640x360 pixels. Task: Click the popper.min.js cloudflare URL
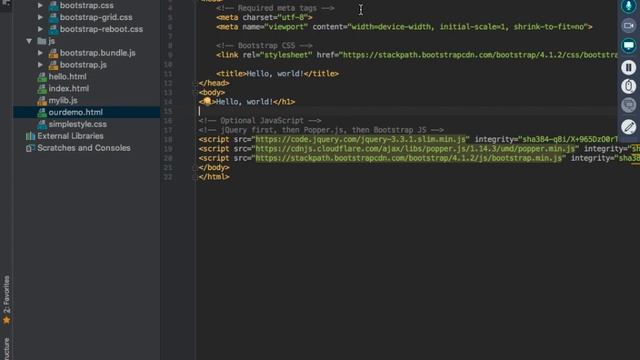tap(415, 149)
